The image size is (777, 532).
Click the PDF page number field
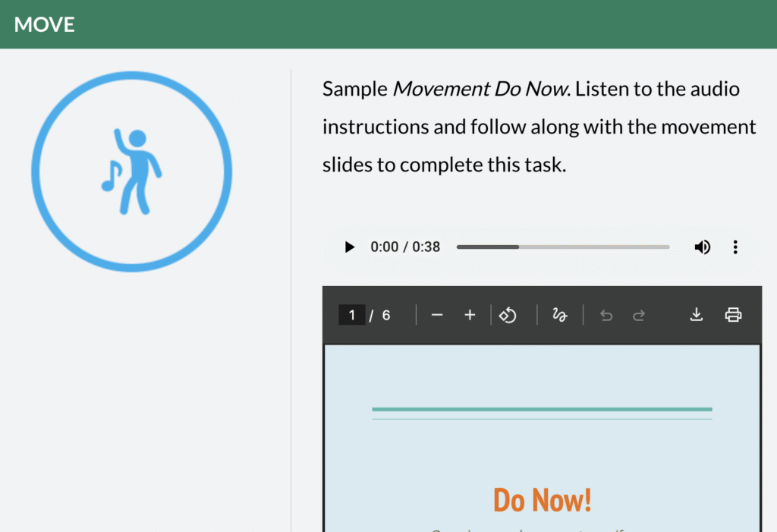(352, 315)
